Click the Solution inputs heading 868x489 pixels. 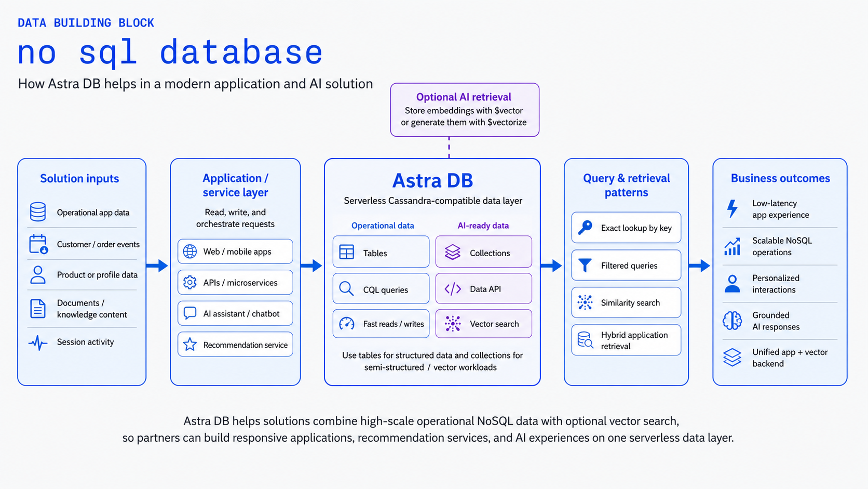[79, 178]
